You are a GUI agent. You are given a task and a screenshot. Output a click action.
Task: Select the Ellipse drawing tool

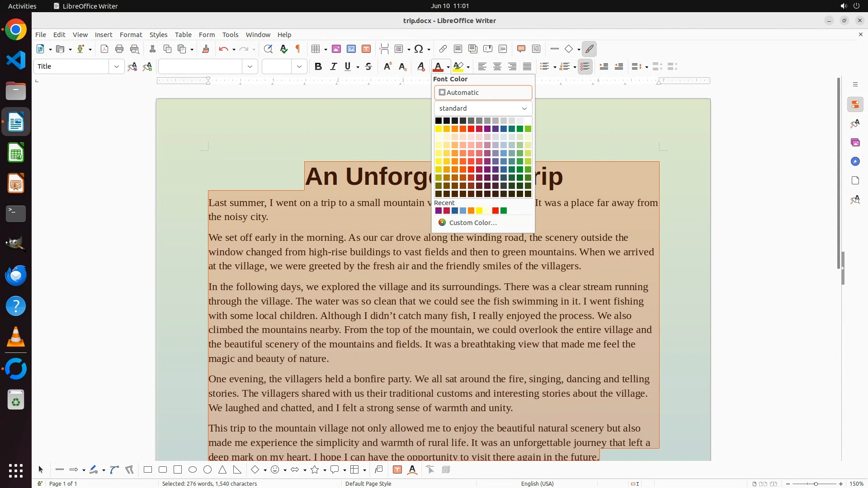(x=193, y=470)
